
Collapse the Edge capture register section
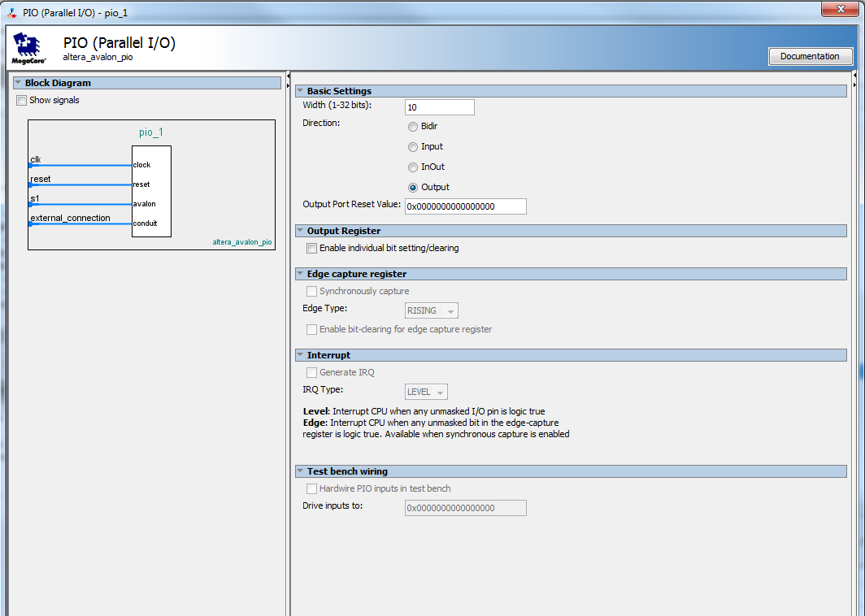[300, 274]
